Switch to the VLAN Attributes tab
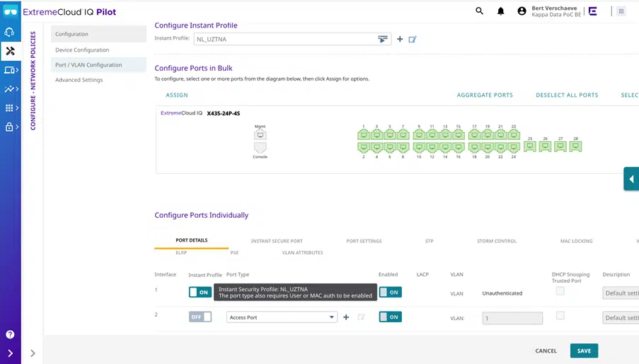639x364 pixels. [x=302, y=253]
